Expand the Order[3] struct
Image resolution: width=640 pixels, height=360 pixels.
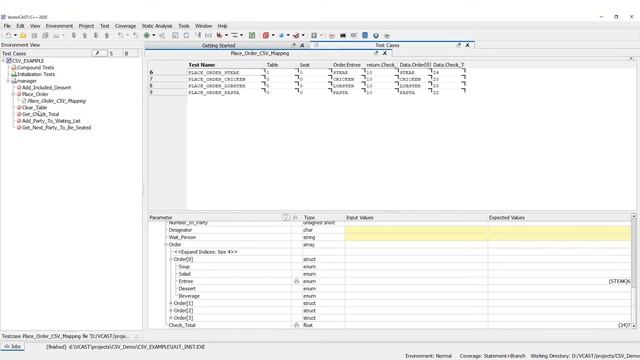pyautogui.click(x=171, y=318)
